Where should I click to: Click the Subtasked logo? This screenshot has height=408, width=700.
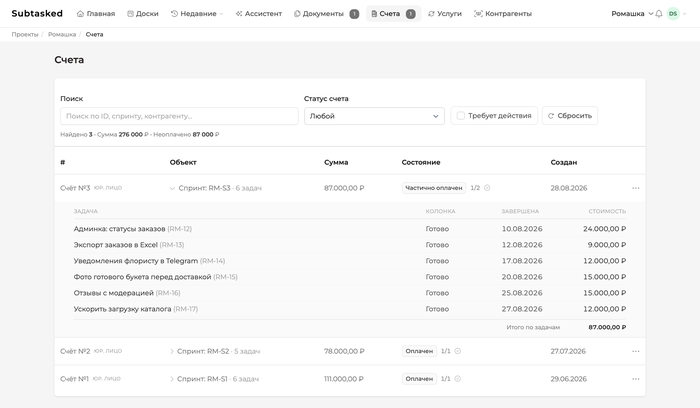[37, 13]
